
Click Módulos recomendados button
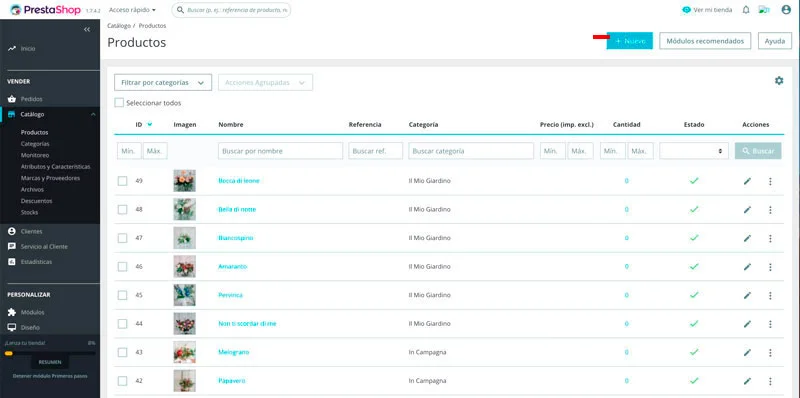705,41
